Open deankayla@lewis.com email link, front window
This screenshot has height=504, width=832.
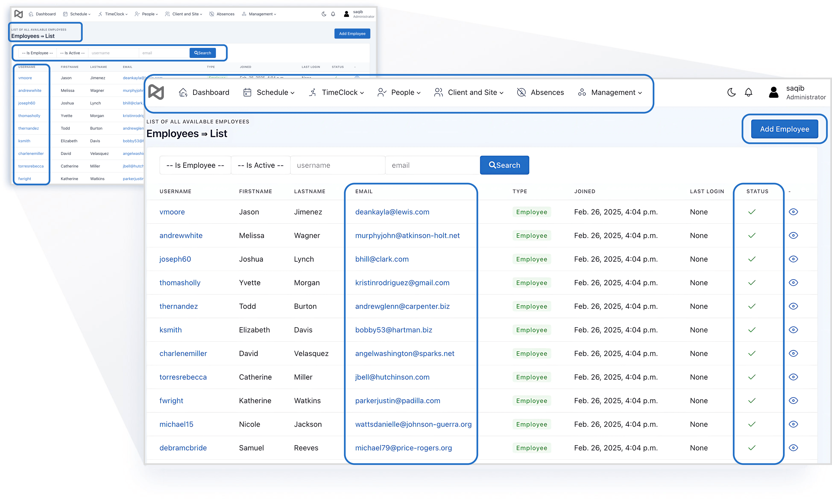point(392,212)
